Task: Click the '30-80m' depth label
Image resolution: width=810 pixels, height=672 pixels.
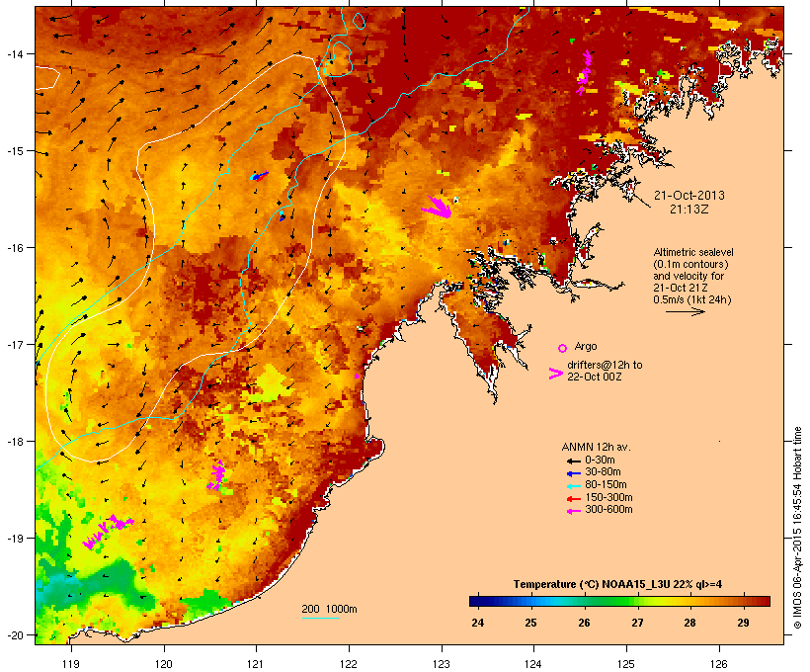Action: pos(603,472)
